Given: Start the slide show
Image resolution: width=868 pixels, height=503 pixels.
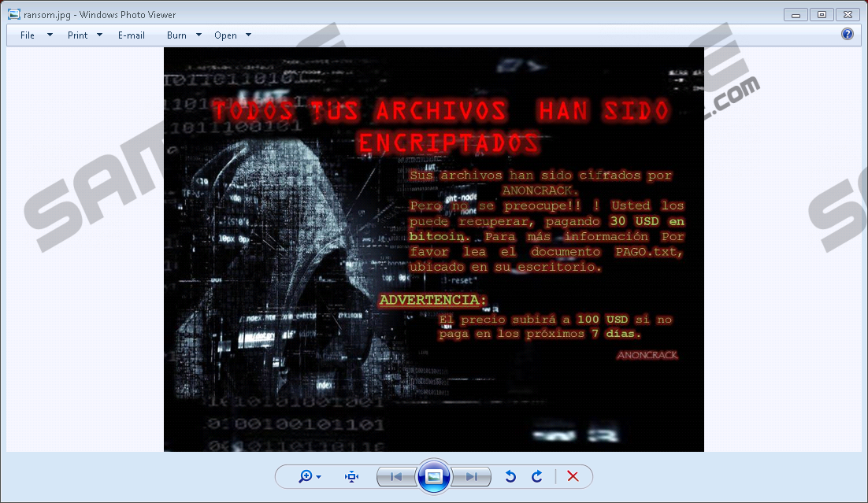Looking at the screenshot, I should point(434,476).
